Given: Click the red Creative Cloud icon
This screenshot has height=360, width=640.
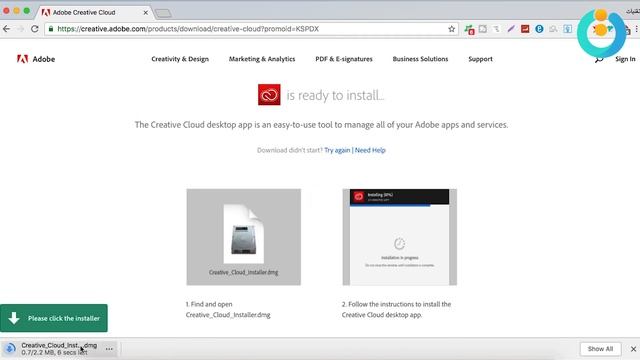Looking at the screenshot, I should (x=269, y=95).
